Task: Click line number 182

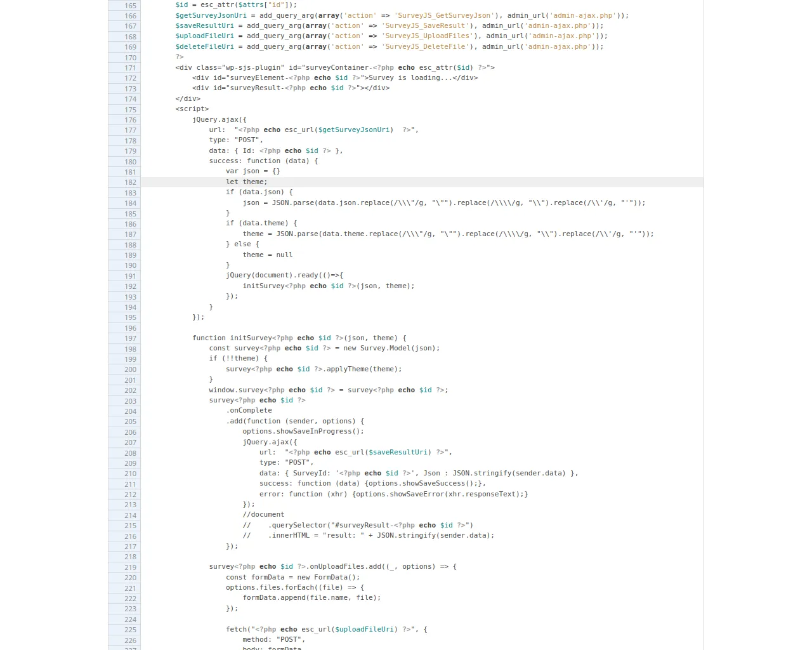Action: point(130,182)
